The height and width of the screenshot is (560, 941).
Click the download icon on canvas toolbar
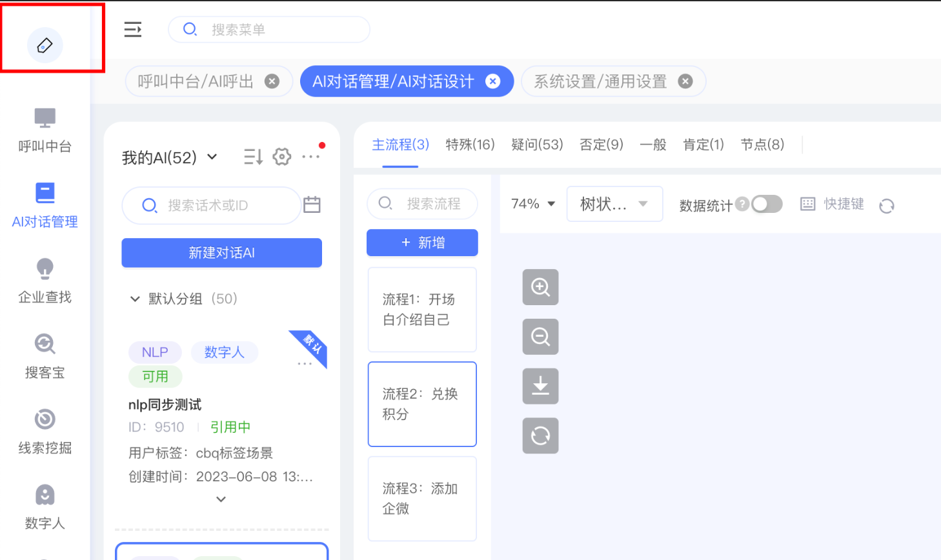pos(540,386)
